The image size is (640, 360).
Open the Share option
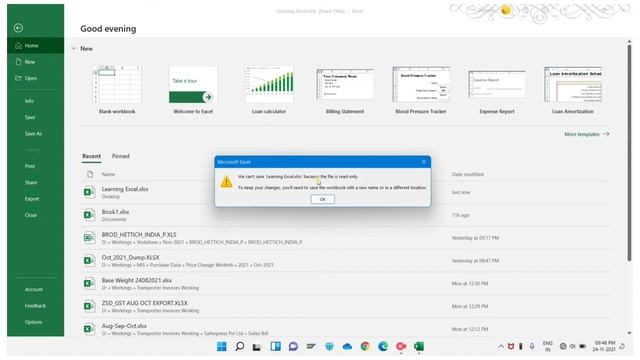pyautogui.click(x=31, y=182)
